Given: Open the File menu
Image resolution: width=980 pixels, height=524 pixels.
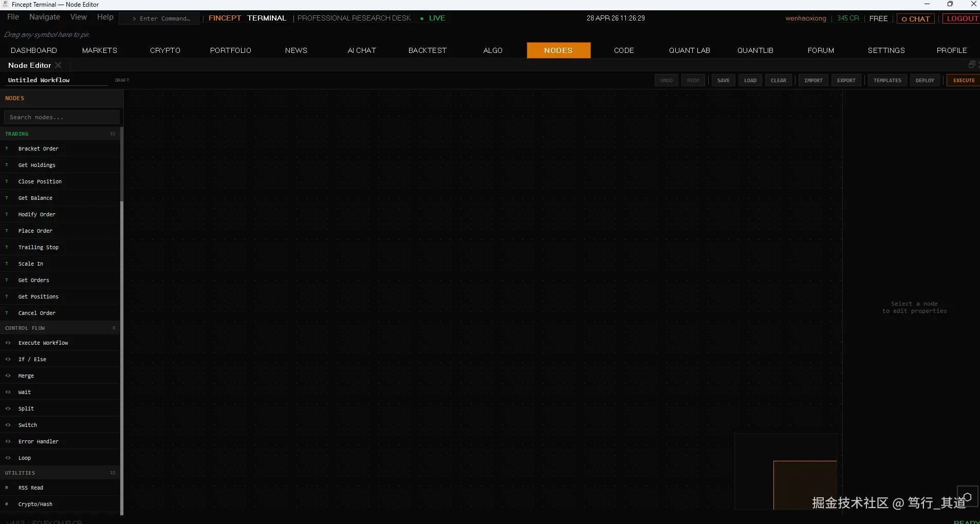Looking at the screenshot, I should pos(13,17).
